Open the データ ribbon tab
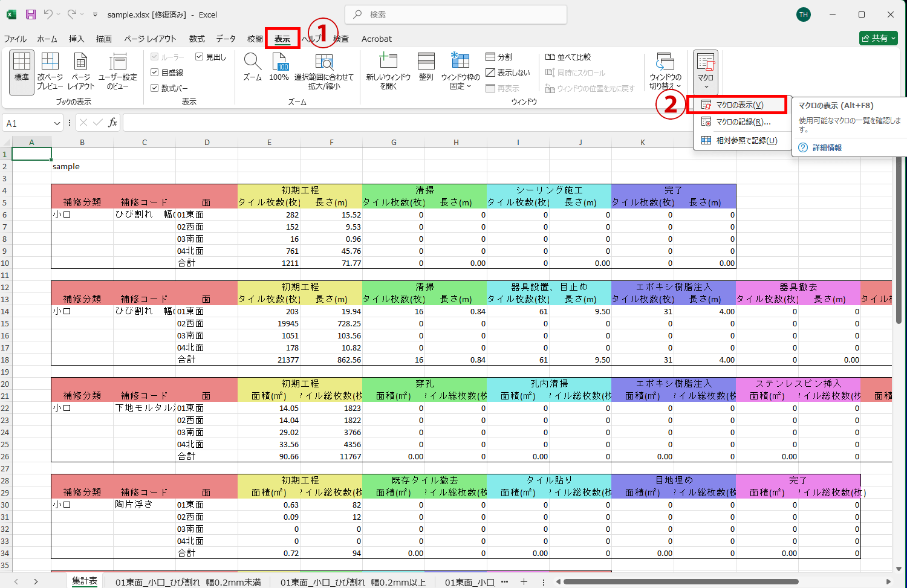Viewport: 907px width, 588px height. click(x=226, y=39)
